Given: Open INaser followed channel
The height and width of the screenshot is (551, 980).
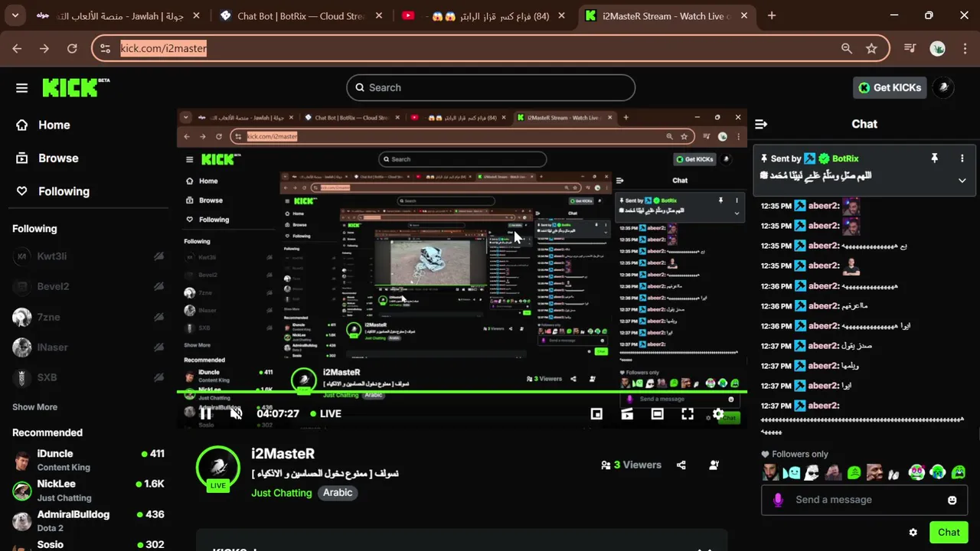Looking at the screenshot, I should pos(88,347).
